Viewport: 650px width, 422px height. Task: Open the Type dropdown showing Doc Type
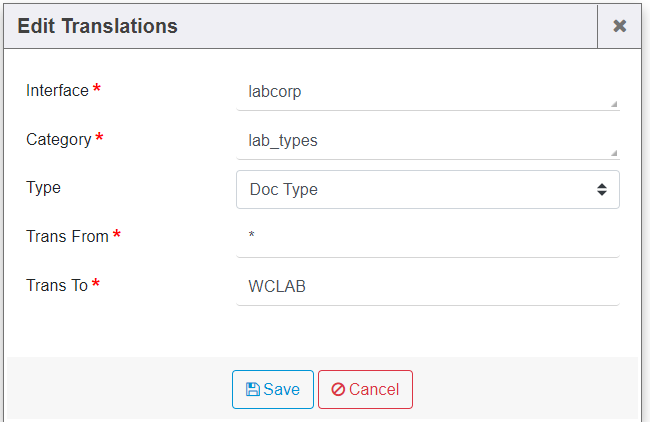coord(420,189)
